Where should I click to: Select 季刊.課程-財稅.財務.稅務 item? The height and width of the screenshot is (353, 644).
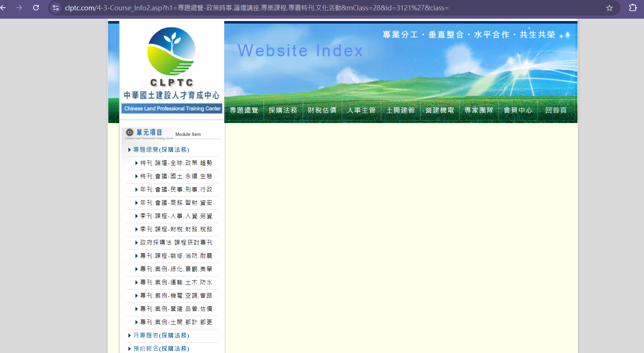pos(176,229)
